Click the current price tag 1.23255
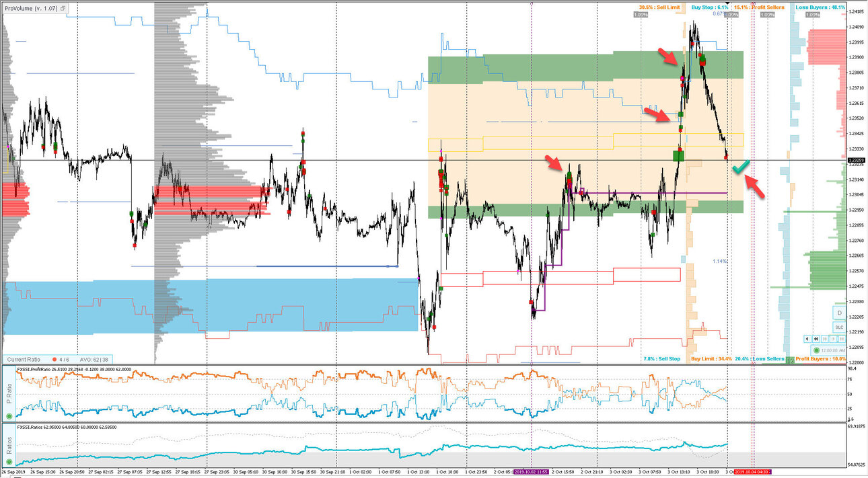The height and width of the screenshot is (478, 868). [856, 161]
